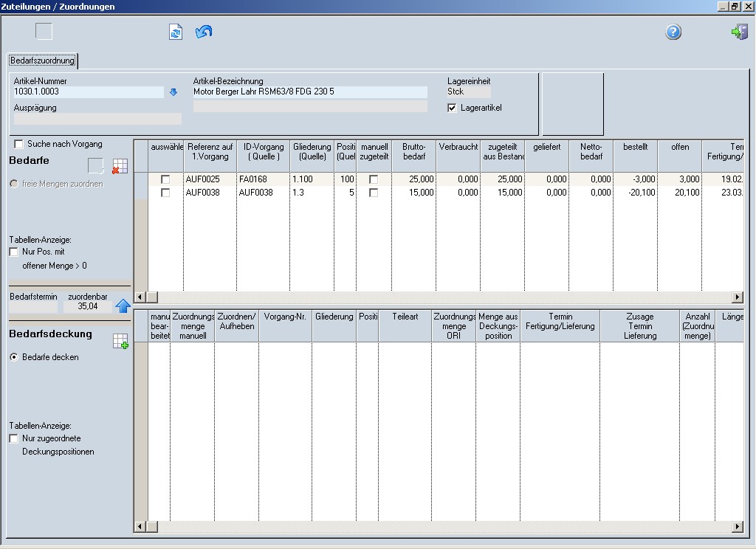Open Artikel-Nummer lookup with blue down arrow
This screenshot has width=756, height=549.
pos(173,92)
